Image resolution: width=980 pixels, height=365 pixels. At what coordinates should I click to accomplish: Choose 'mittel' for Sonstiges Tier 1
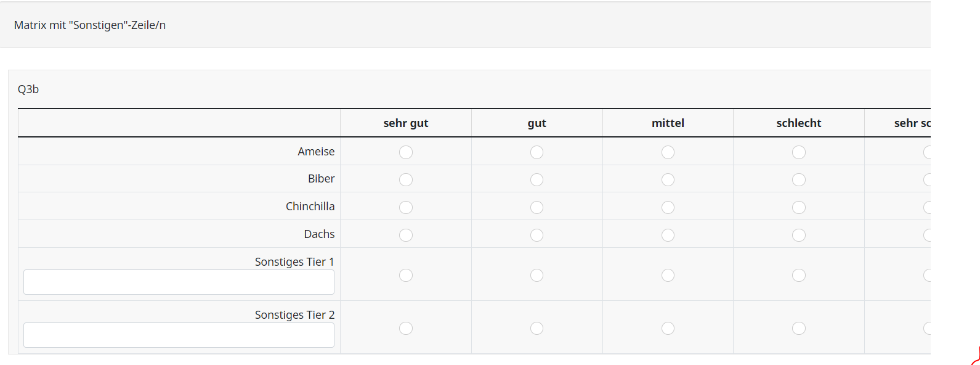pos(668,275)
